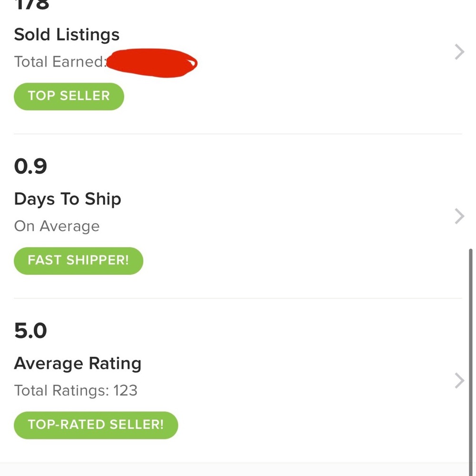Tap the TOP-RATED SELLER! badge
The height and width of the screenshot is (476, 476).
pyautogui.click(x=96, y=425)
